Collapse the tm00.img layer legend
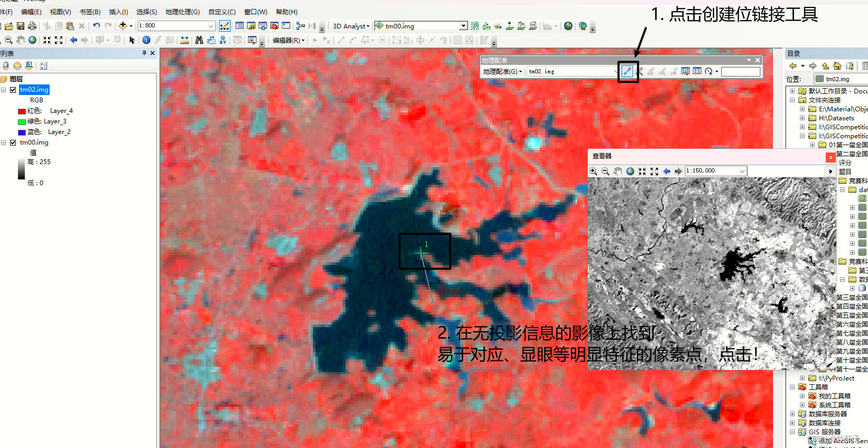Viewport: 868px width, 448px height. click(x=4, y=142)
